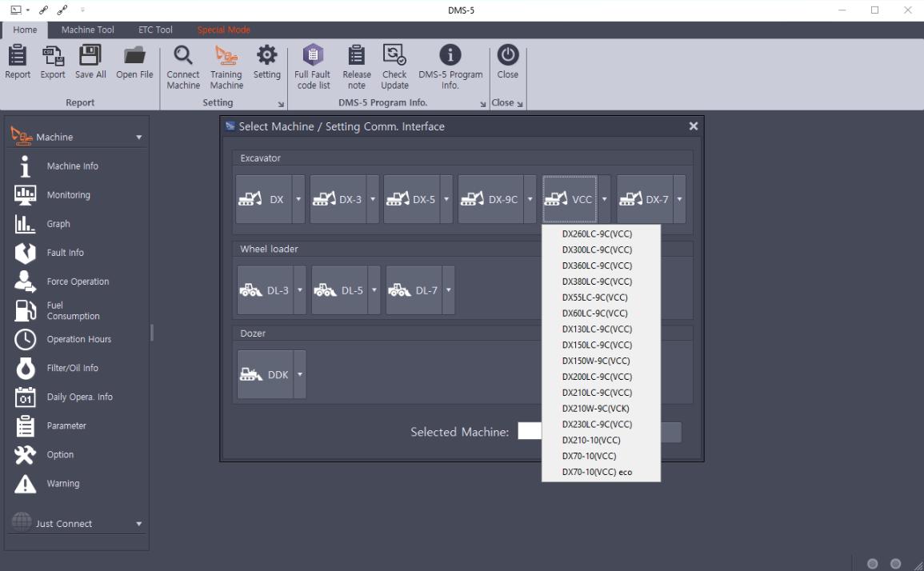Click the Selected Machine field
This screenshot has height=571, width=924.
[530, 432]
